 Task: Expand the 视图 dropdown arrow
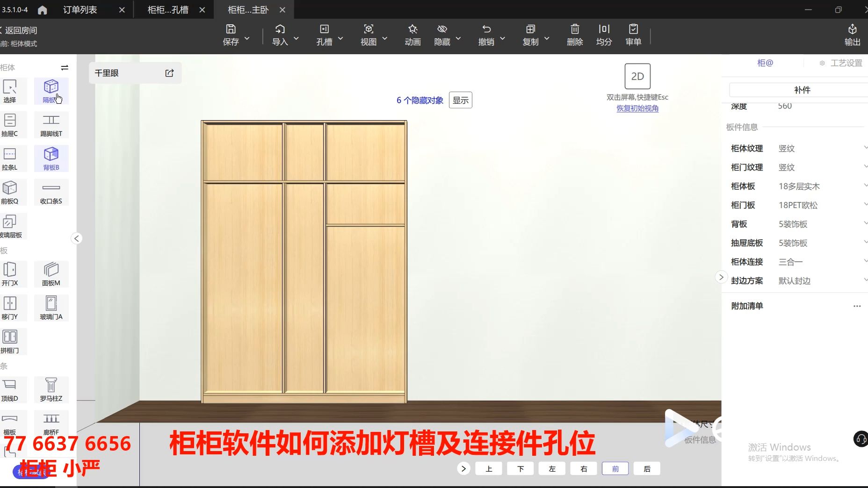coord(385,38)
